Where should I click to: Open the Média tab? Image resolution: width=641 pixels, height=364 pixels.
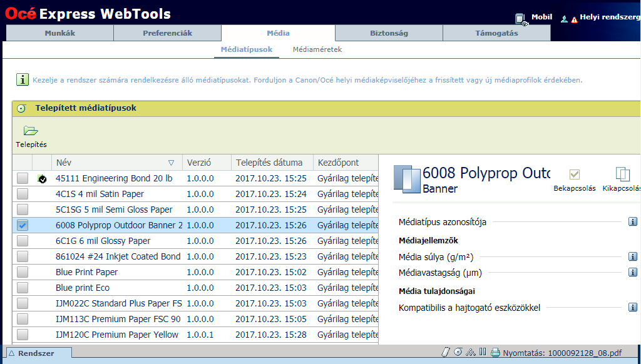[278, 33]
